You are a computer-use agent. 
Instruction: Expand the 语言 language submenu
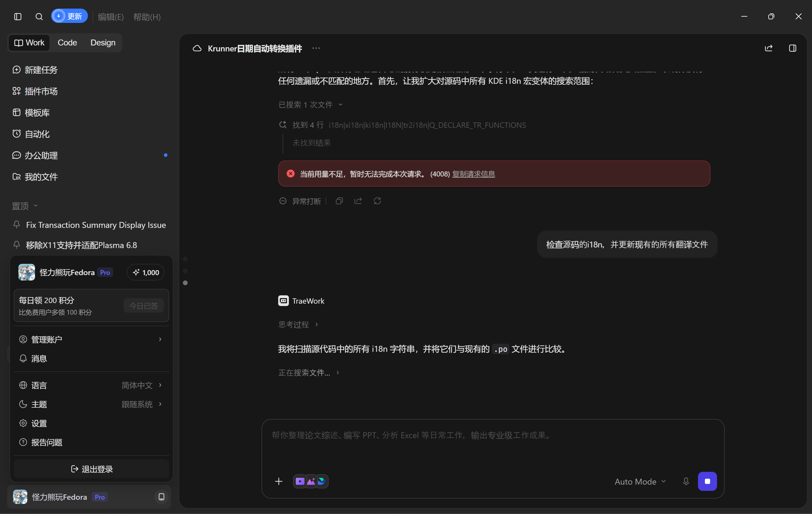91,385
